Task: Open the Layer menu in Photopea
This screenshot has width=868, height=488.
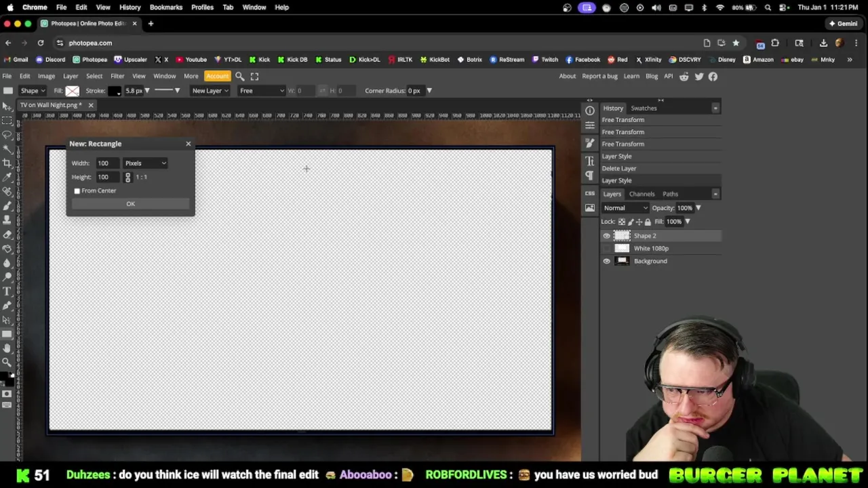Action: coord(71,77)
